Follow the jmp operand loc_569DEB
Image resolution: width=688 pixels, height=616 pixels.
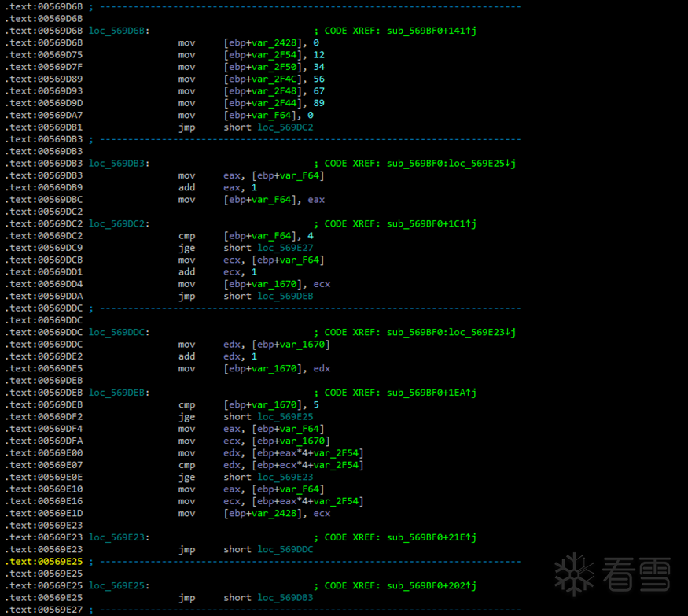coord(286,296)
